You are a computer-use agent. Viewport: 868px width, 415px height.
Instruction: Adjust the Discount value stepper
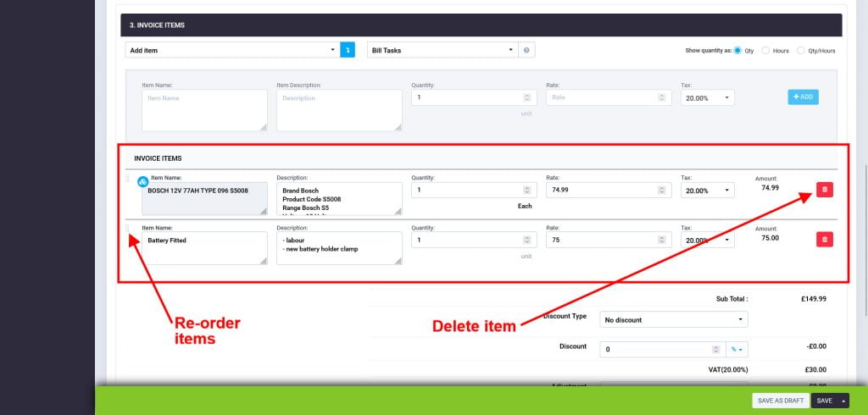click(x=715, y=349)
